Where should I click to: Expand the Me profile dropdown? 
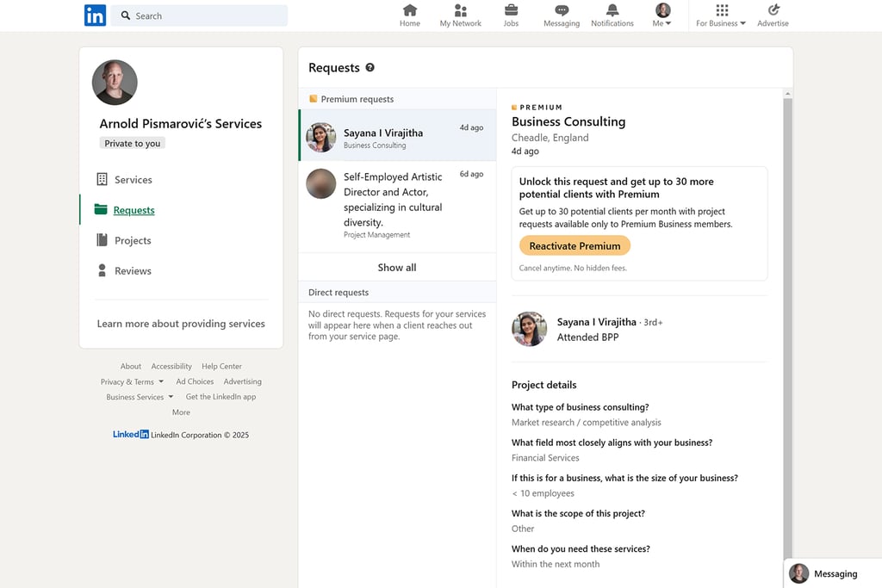click(662, 15)
